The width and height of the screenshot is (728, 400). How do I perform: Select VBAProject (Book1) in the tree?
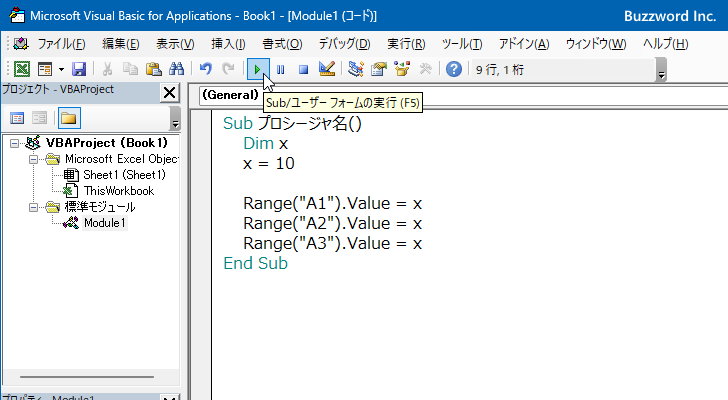click(106, 142)
